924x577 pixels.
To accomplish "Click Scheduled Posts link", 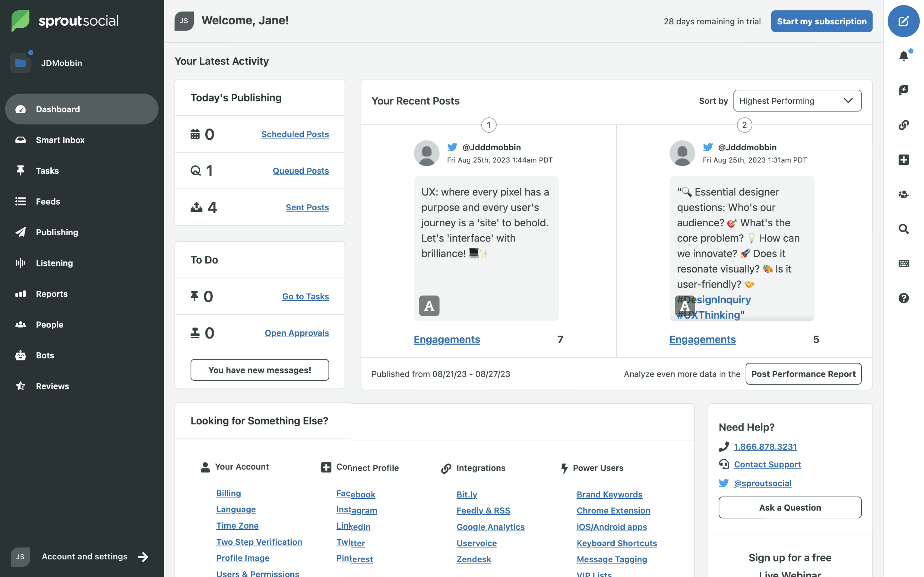I will click(295, 134).
